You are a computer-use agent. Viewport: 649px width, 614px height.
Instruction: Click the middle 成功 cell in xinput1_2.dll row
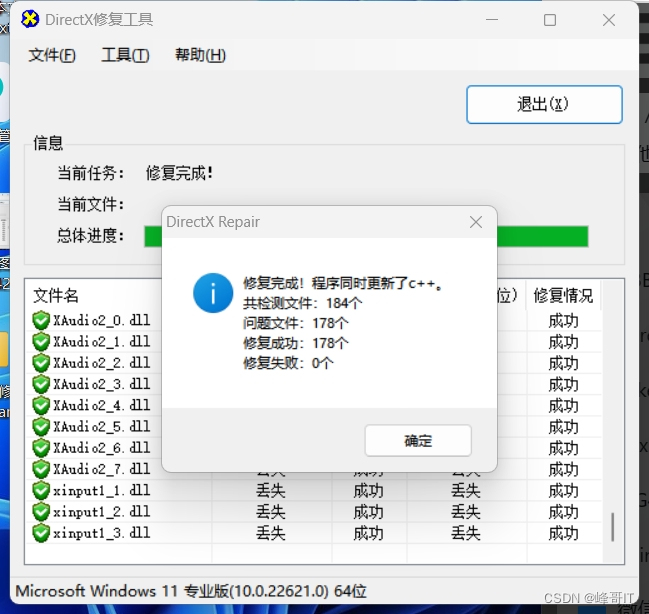(x=368, y=513)
